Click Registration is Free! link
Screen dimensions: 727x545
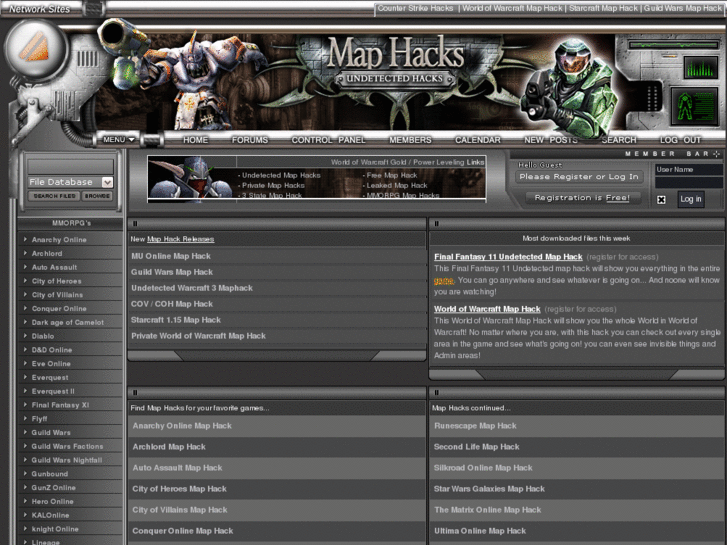582,198
